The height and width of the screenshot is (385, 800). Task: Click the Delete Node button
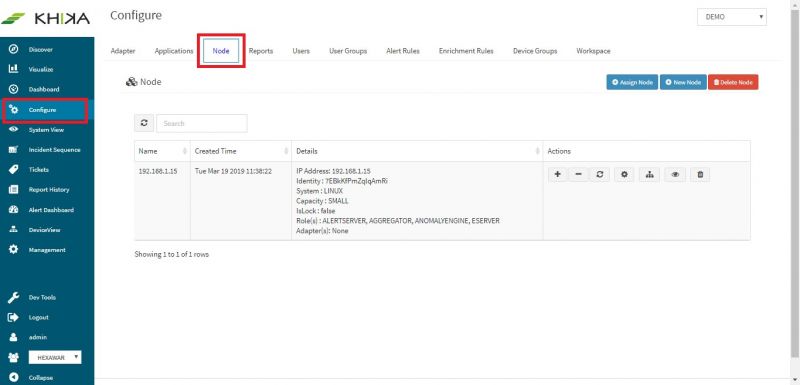[733, 82]
